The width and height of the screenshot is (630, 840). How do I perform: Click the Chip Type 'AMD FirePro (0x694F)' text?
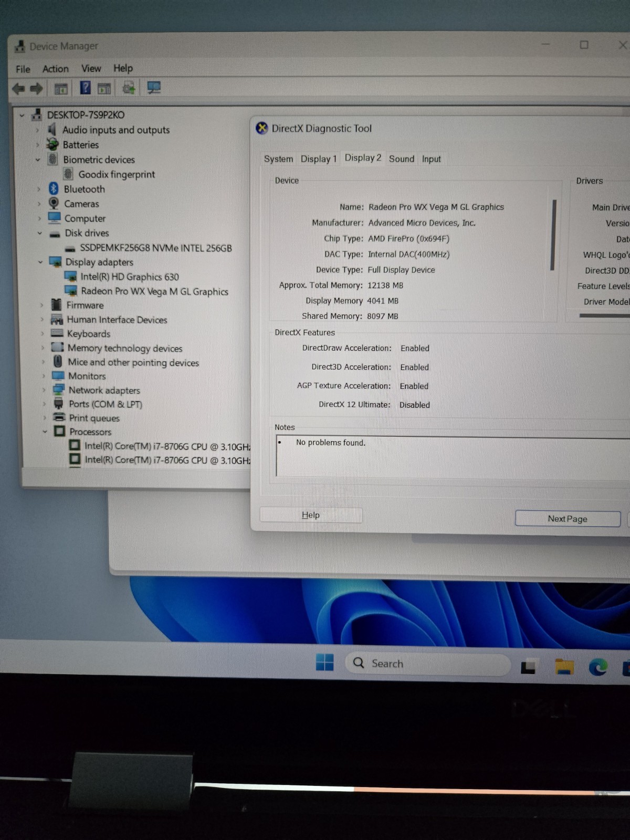(x=408, y=238)
